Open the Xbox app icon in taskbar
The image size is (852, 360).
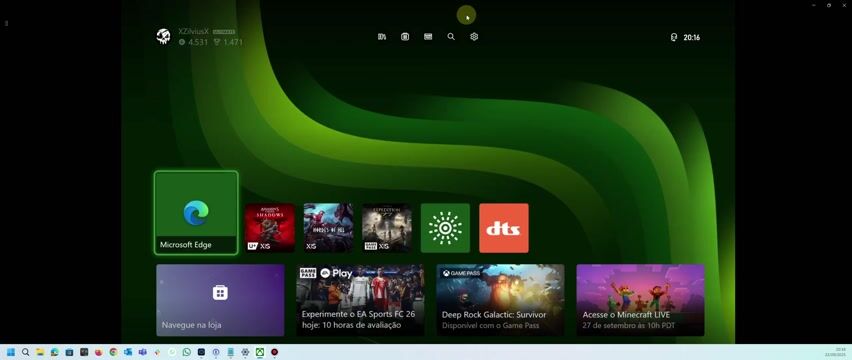260,352
